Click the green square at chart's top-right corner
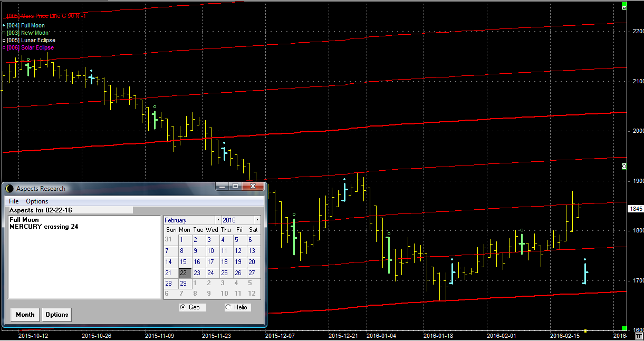 624,3
